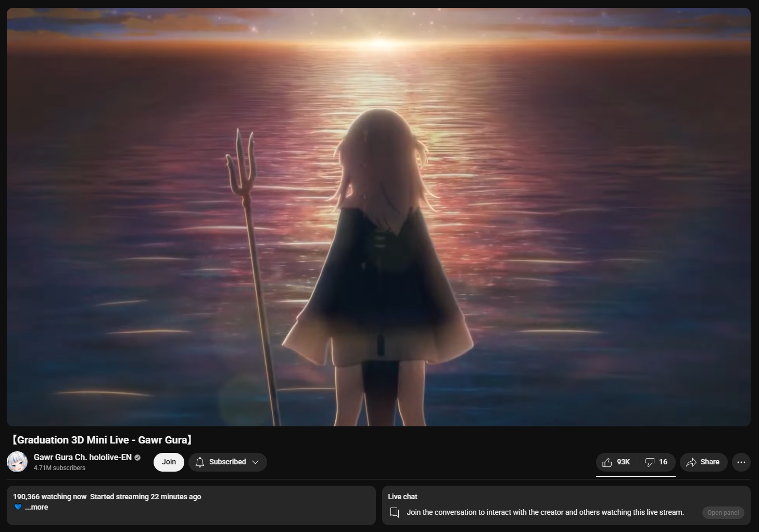Click the blue heart in description

point(18,507)
